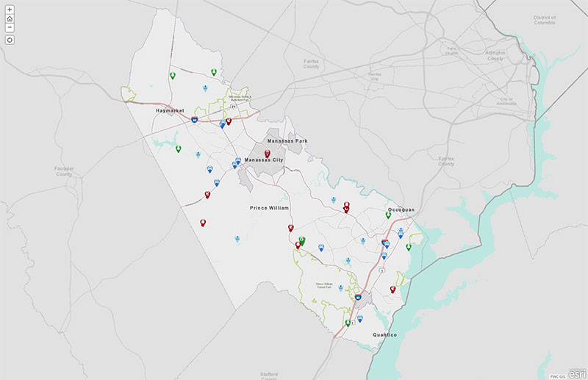
Task: Zoom out with the minus button
Action: tap(10, 27)
